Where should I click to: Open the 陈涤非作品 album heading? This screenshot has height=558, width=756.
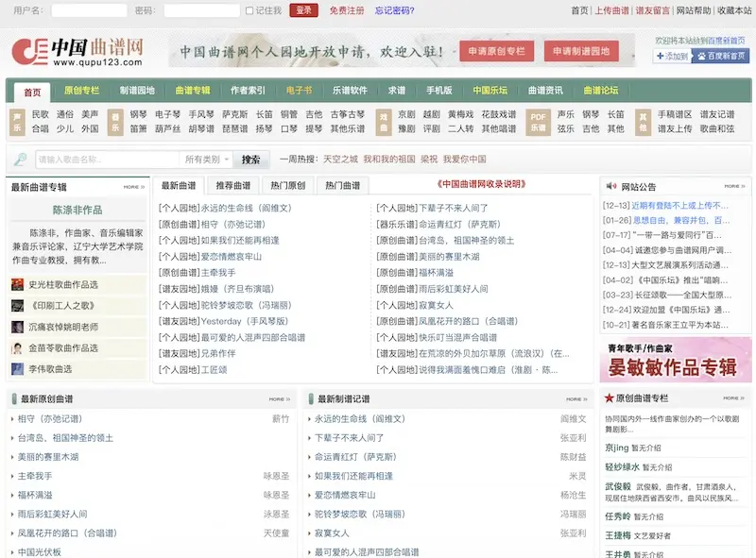77,211
